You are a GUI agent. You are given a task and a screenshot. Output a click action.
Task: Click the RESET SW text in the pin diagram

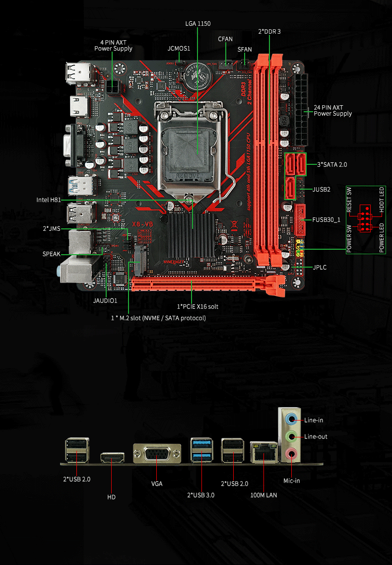pyautogui.click(x=349, y=200)
